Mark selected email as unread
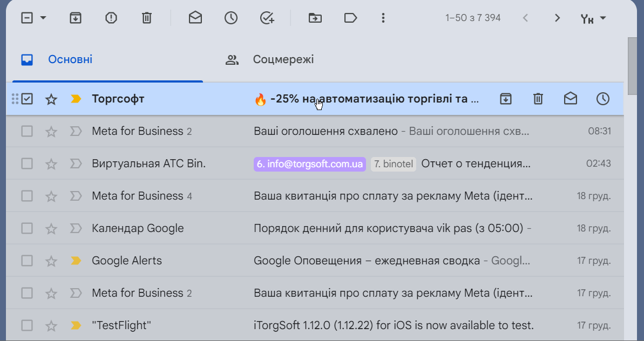 pyautogui.click(x=195, y=18)
